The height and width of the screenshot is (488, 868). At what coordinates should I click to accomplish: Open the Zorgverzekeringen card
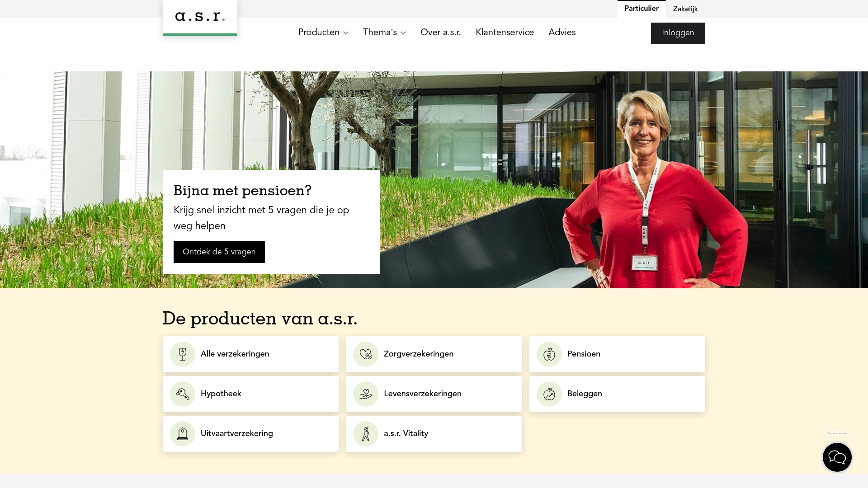point(434,354)
